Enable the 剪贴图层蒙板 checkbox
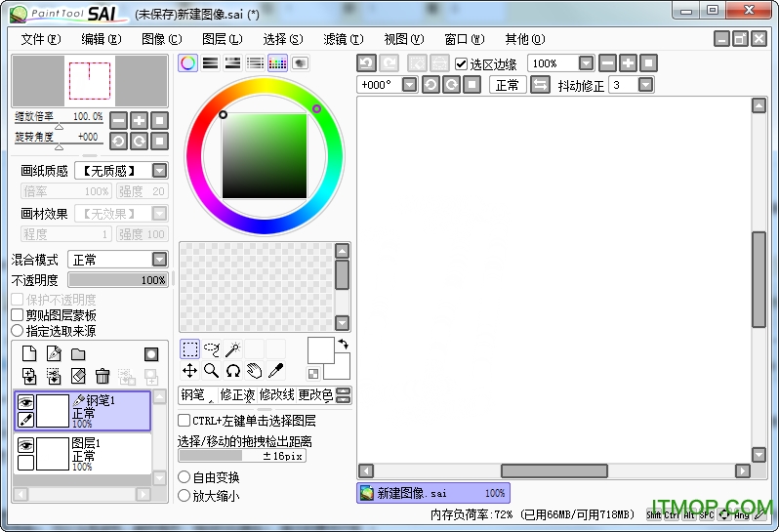Screen dimensions: 779x532 tap(18, 315)
